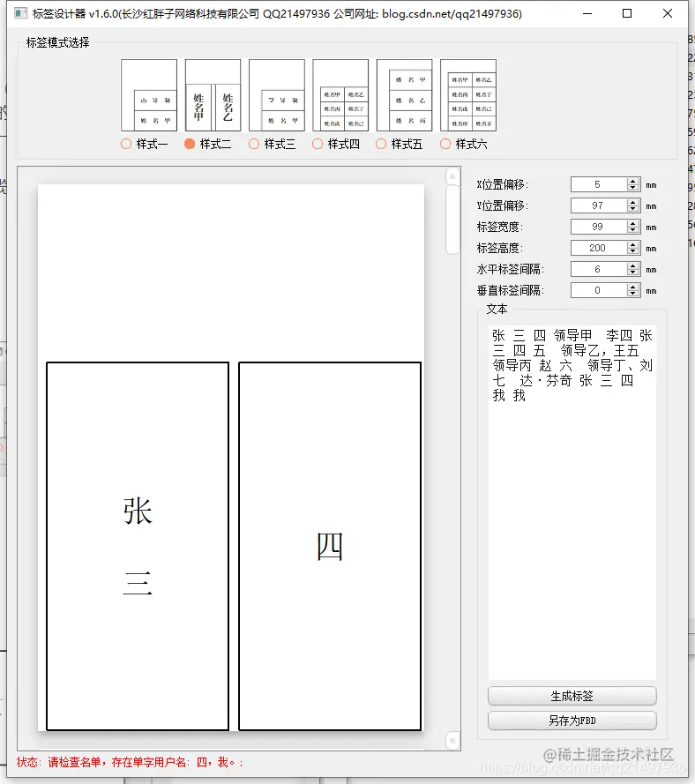The image size is (695, 784).
Task: Decrease 水平标签间隔 with the down arrow
Action: 633,273
